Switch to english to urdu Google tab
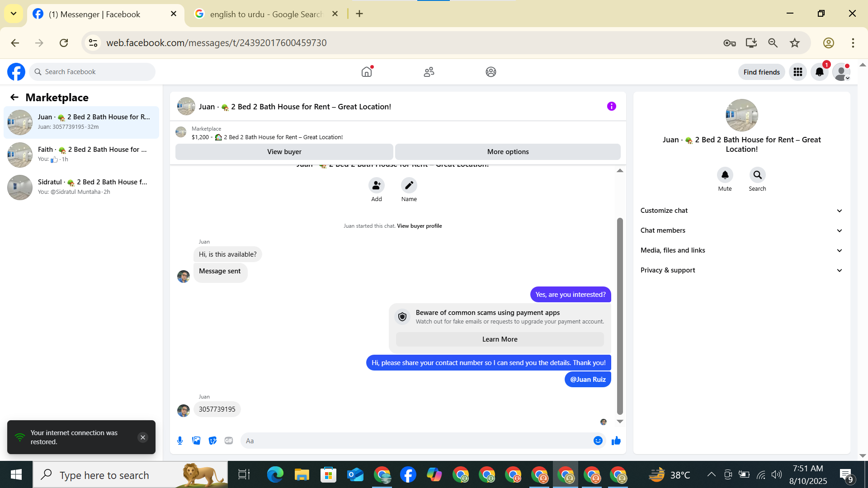Viewport: 868px width, 488px height. coord(266,14)
